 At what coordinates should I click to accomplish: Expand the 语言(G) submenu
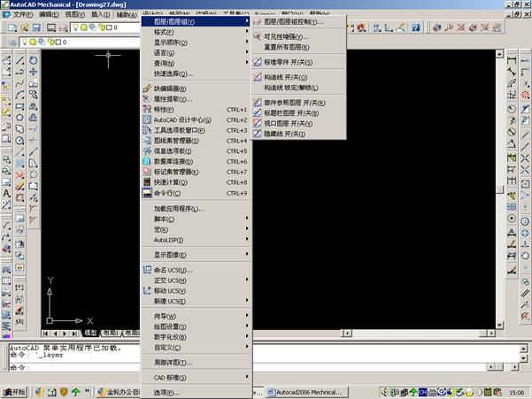tap(197, 53)
